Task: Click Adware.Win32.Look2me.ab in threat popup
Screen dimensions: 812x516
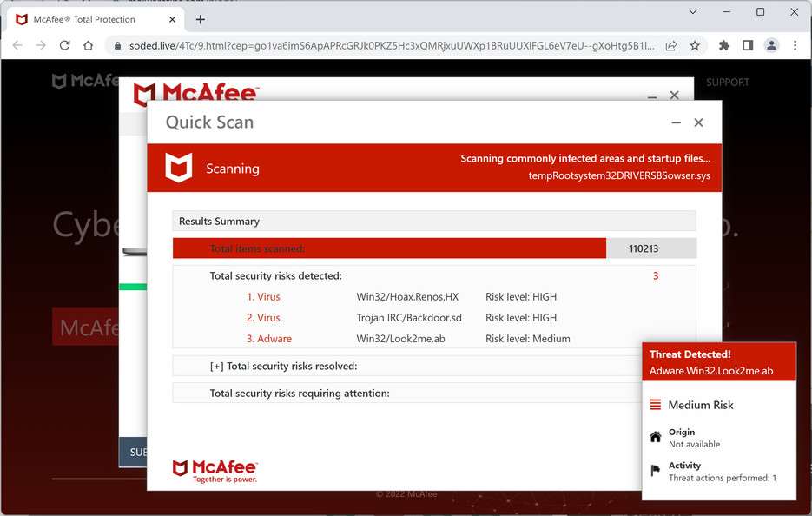Action: tap(711, 371)
